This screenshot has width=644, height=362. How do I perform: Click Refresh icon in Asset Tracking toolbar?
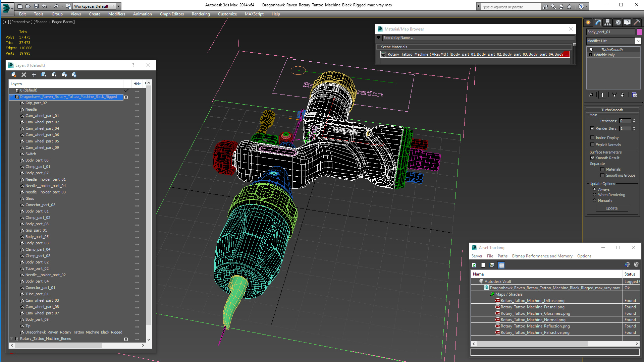coord(474,265)
